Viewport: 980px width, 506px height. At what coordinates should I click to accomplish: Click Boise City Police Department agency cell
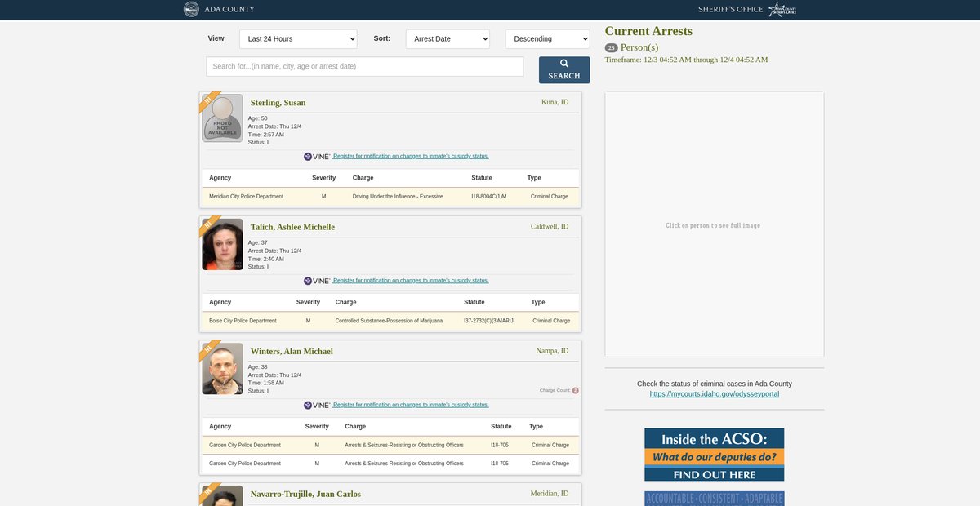pyautogui.click(x=243, y=321)
